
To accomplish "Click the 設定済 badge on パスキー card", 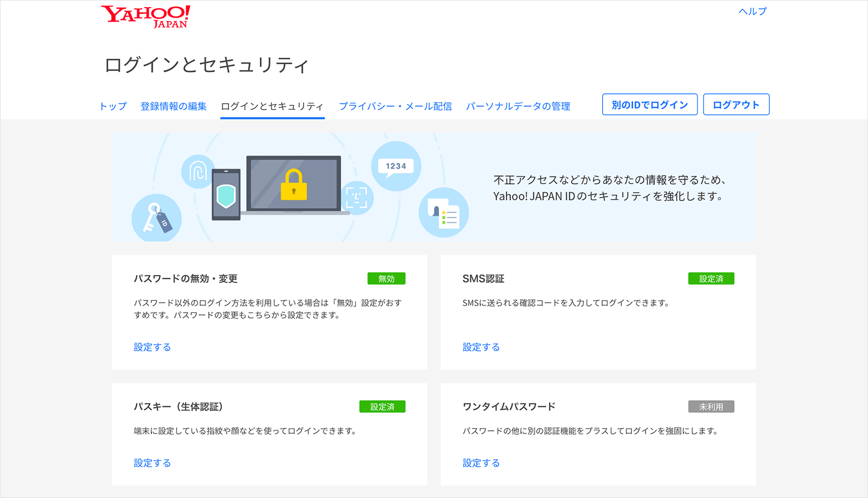I will pyautogui.click(x=382, y=406).
